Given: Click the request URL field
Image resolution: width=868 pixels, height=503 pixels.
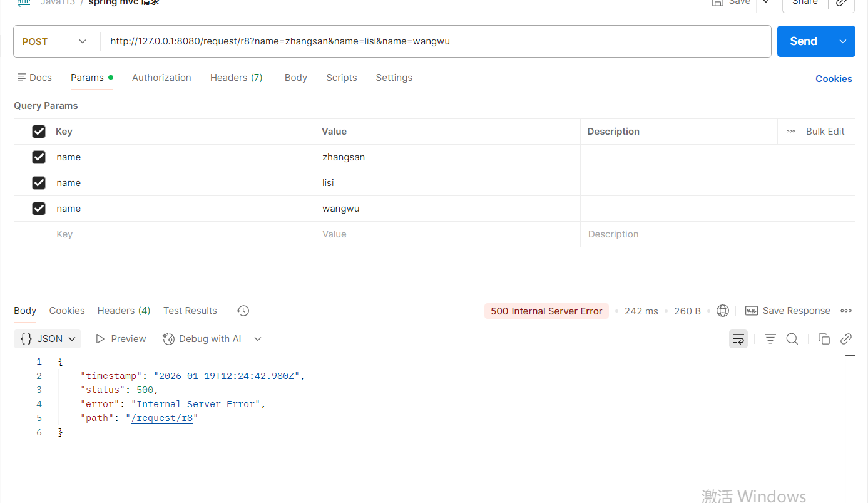Looking at the screenshot, I should click(x=435, y=41).
